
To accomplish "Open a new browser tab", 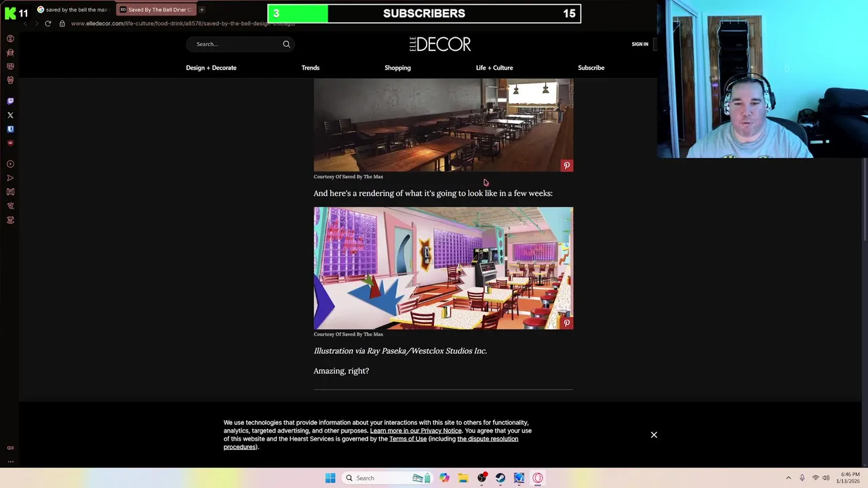I will pos(201,9).
